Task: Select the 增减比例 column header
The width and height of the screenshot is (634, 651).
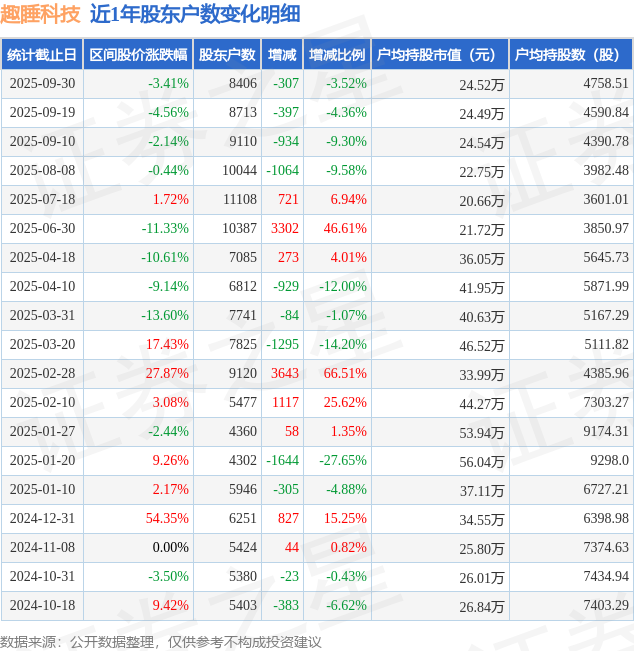Action: click(337, 55)
